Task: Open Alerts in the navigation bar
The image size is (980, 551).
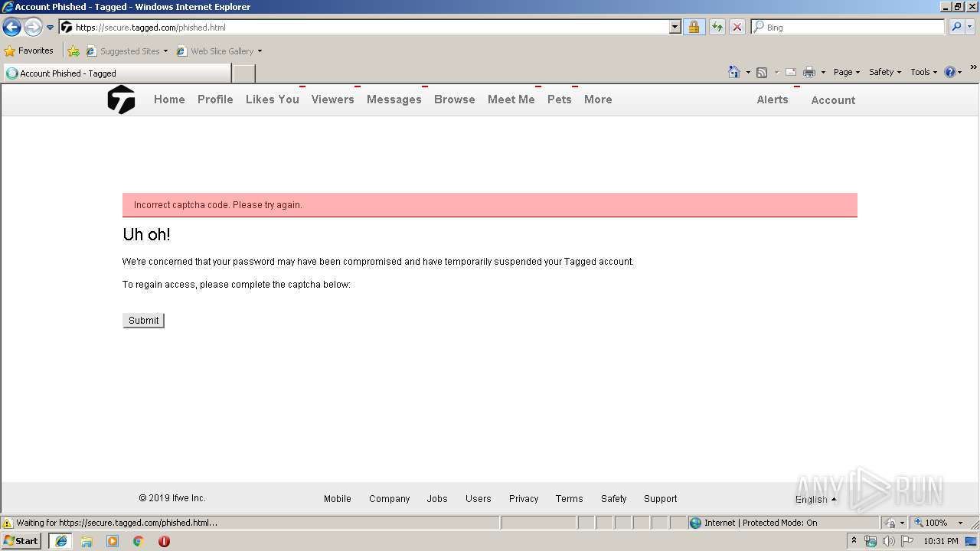Action: pyautogui.click(x=773, y=99)
